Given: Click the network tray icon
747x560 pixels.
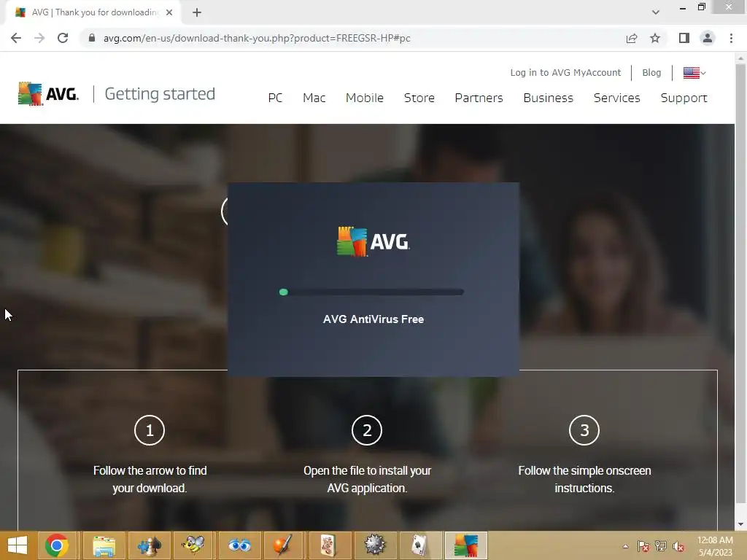Looking at the screenshot, I should [x=661, y=546].
